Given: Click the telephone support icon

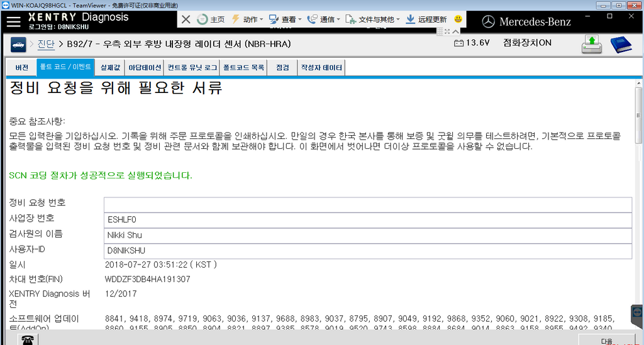Looking at the screenshot, I should point(28,339).
